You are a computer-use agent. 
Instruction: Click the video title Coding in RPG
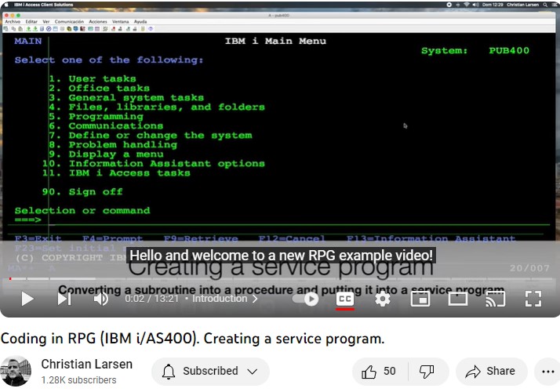[192, 339]
